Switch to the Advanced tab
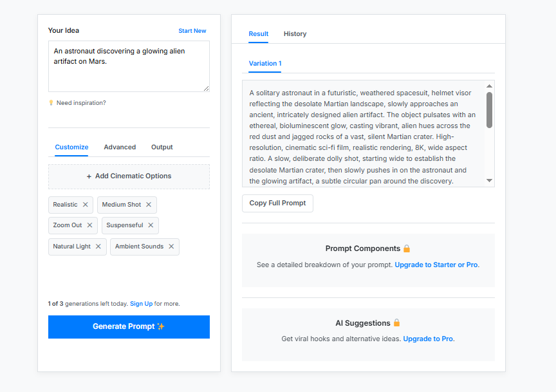556x392 pixels. click(120, 147)
